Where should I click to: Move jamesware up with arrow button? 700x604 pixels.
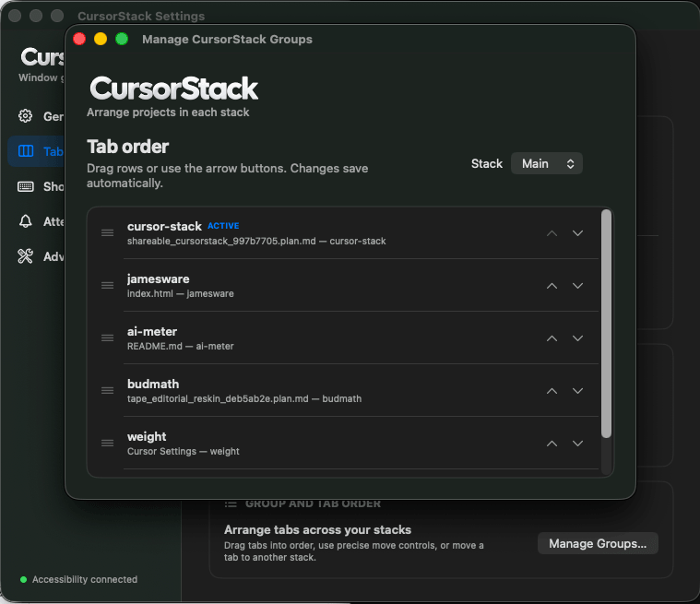point(552,286)
